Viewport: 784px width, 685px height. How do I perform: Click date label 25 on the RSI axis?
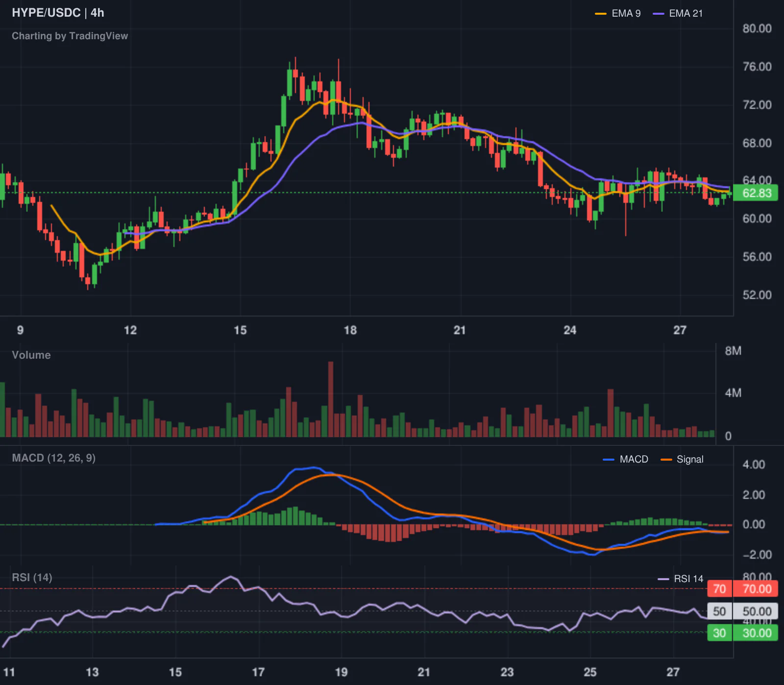coord(590,672)
